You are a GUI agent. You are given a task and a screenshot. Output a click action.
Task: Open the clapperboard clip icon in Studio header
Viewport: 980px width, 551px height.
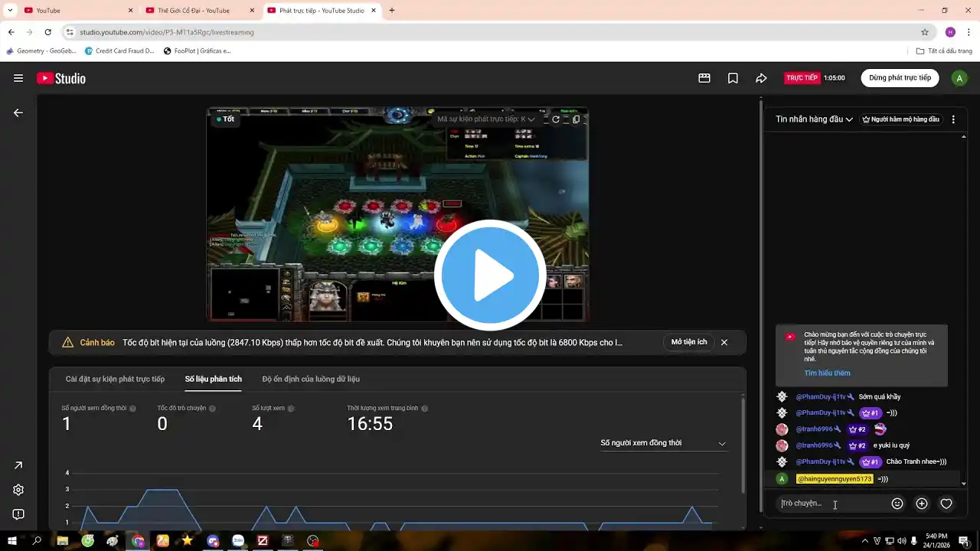(704, 78)
